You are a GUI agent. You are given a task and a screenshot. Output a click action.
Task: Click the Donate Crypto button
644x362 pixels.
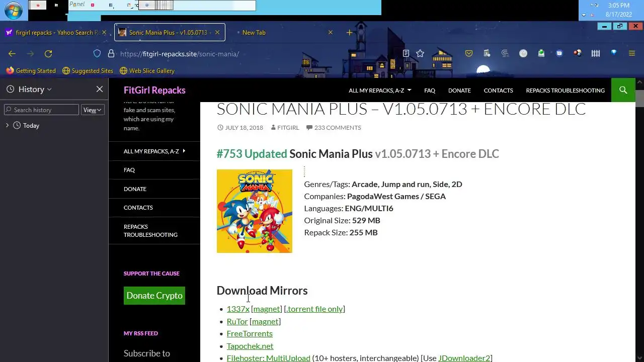154,296
